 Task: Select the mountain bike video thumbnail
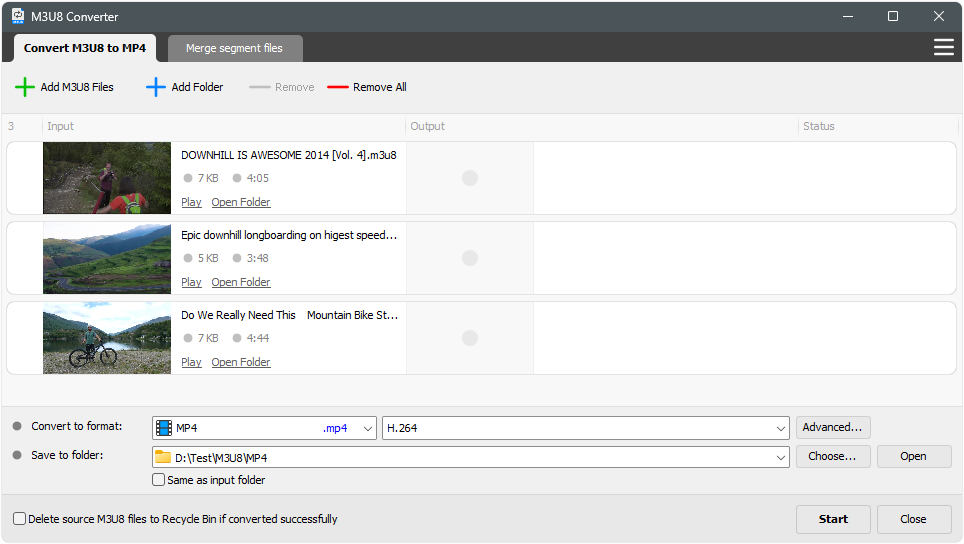point(107,338)
